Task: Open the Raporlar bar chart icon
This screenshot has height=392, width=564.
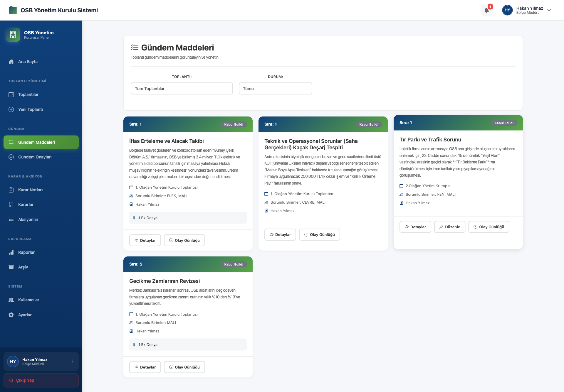Action: [11, 252]
